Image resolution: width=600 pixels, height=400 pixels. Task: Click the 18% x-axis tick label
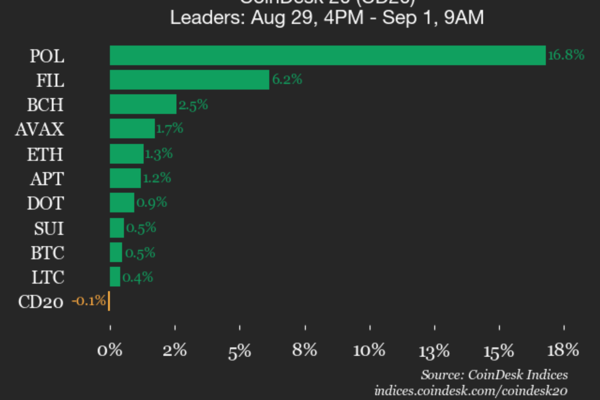point(564,349)
